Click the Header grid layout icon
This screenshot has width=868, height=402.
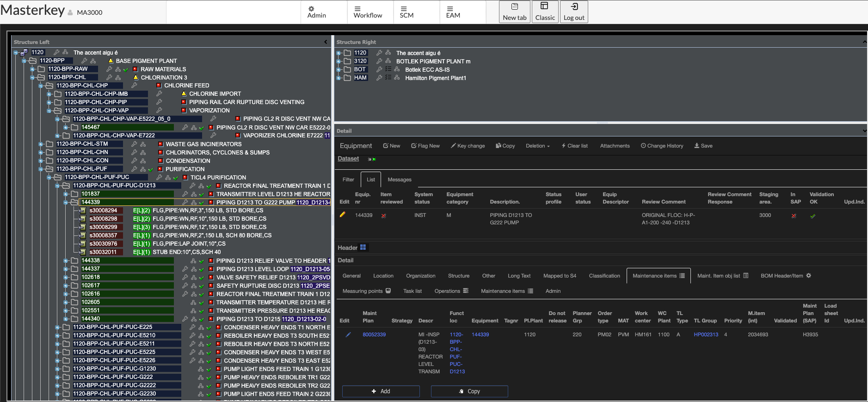363,247
